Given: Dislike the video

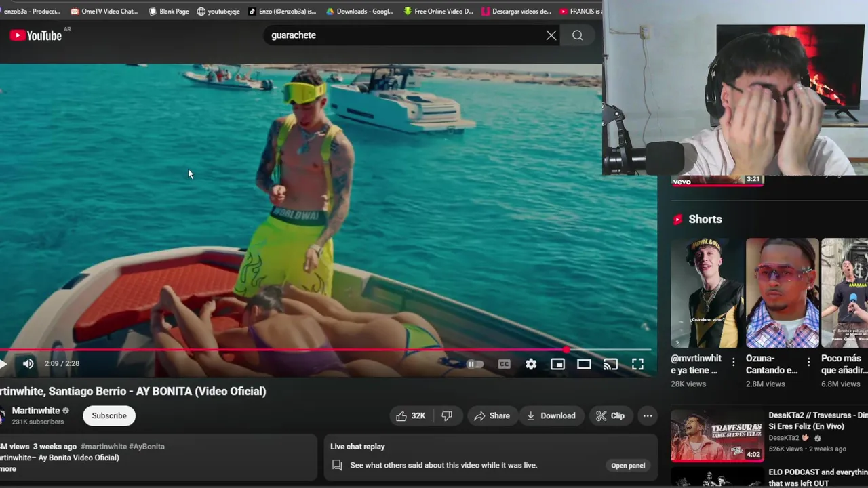Looking at the screenshot, I should click(447, 415).
